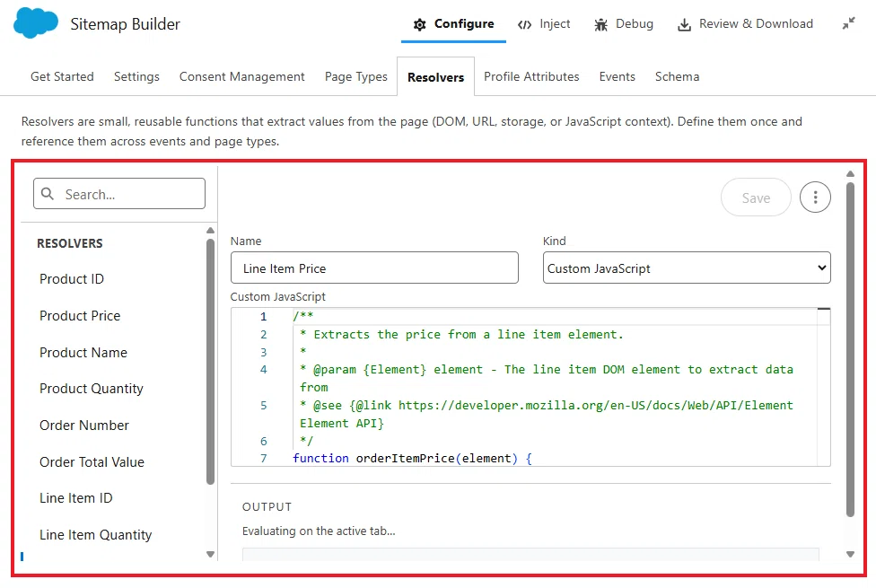
Task: Switch to the Inject section
Action: coord(544,24)
